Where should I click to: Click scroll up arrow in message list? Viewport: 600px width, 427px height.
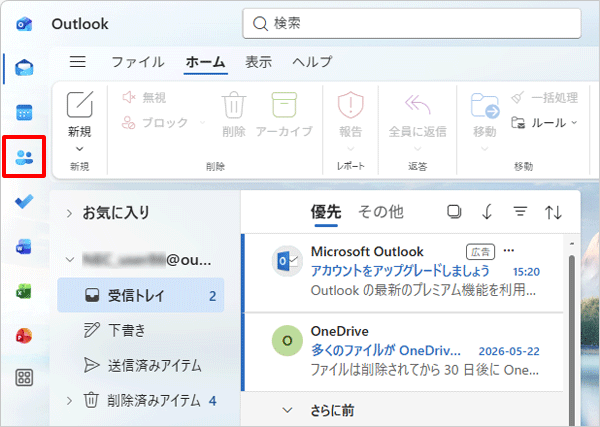coord(572,243)
